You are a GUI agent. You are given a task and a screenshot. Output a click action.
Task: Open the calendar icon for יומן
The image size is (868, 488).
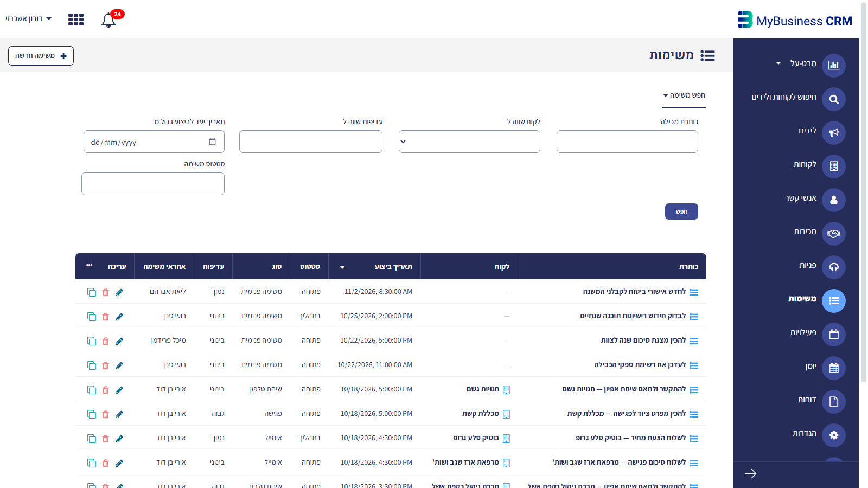tap(834, 368)
